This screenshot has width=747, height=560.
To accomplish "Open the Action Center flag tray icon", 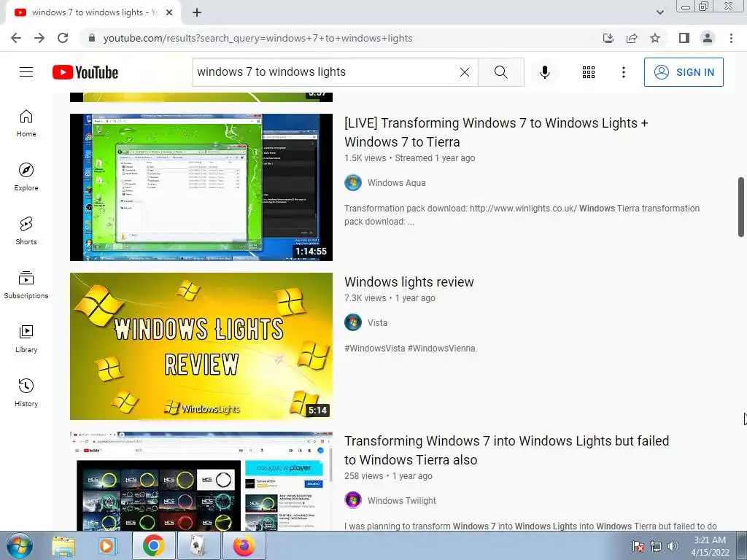I will coord(638,546).
